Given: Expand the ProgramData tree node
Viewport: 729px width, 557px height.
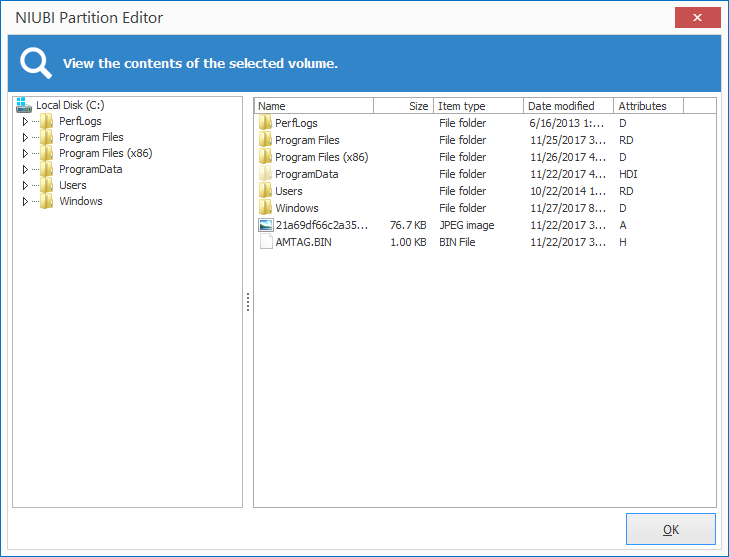Looking at the screenshot, I should [25, 169].
